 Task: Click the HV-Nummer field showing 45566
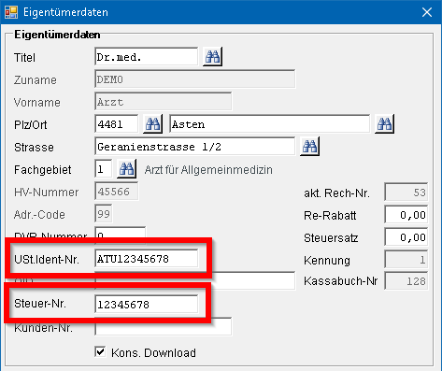[x=116, y=191]
